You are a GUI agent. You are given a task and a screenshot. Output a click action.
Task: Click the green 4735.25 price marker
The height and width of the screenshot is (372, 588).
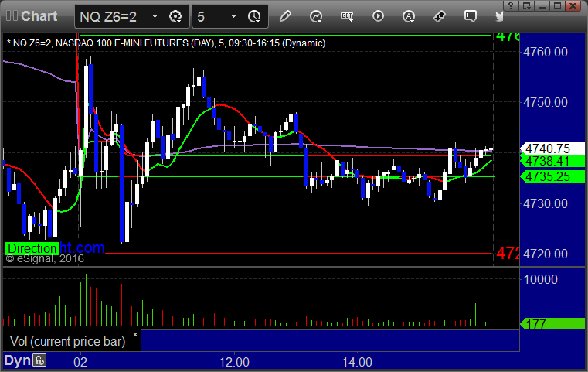pos(552,176)
